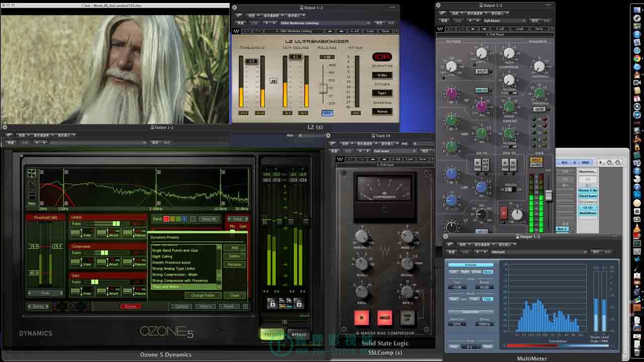Click the Presets list scrollbar
The image size is (644, 362).
pyautogui.click(x=219, y=267)
